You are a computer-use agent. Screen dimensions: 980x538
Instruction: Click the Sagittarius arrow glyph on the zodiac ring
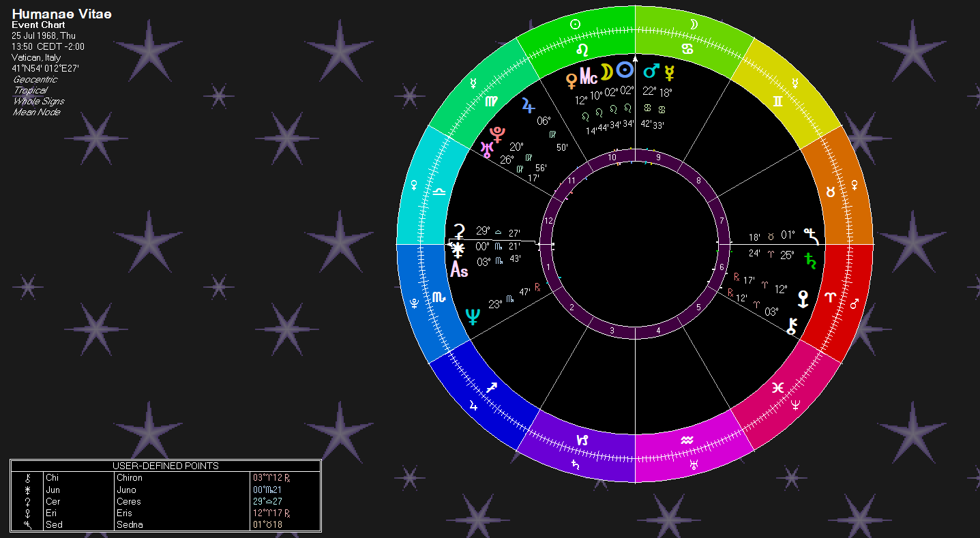[x=491, y=387]
